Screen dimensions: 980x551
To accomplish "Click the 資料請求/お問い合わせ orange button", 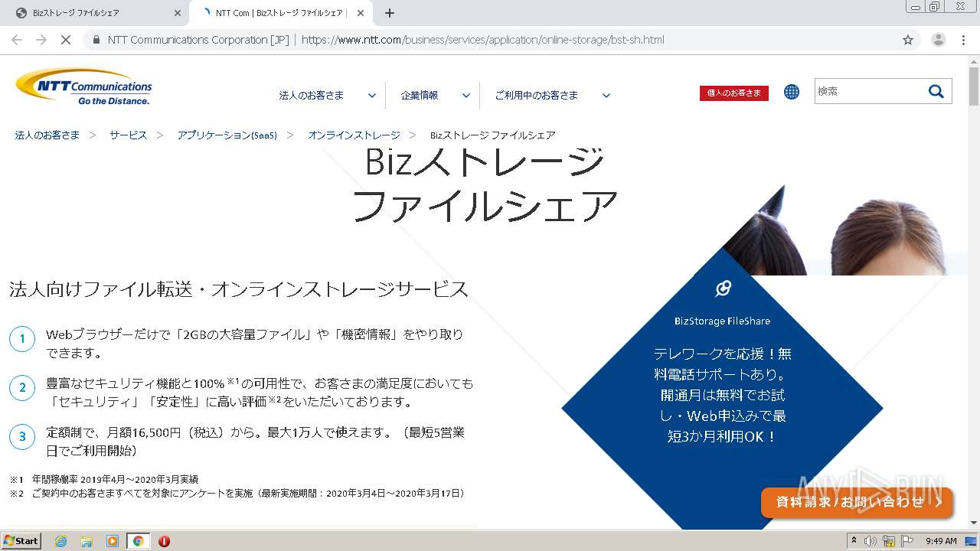I will coord(857,503).
